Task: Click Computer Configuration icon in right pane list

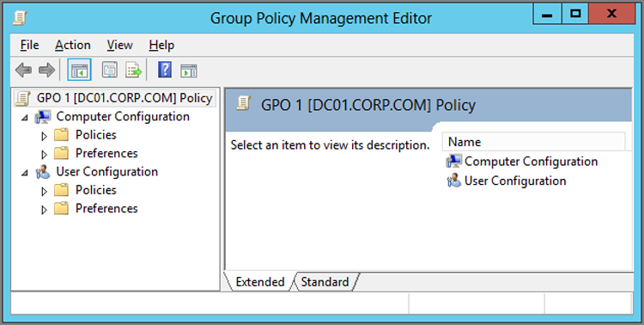Action: click(x=454, y=162)
